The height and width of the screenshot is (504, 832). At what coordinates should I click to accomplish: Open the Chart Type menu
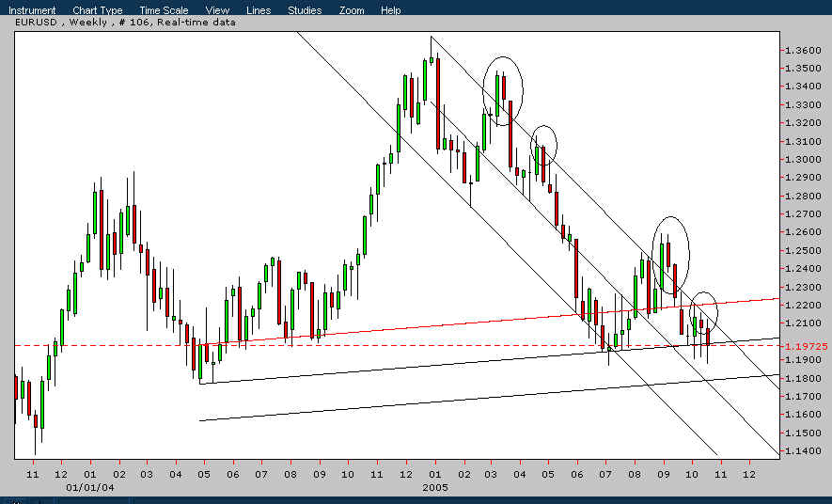click(98, 10)
